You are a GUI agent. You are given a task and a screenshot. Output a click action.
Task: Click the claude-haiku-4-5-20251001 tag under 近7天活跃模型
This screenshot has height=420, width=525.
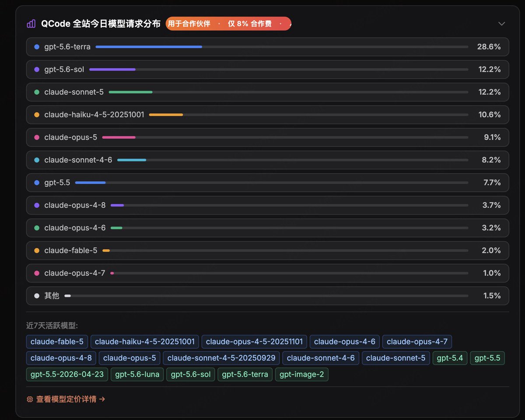(x=145, y=341)
